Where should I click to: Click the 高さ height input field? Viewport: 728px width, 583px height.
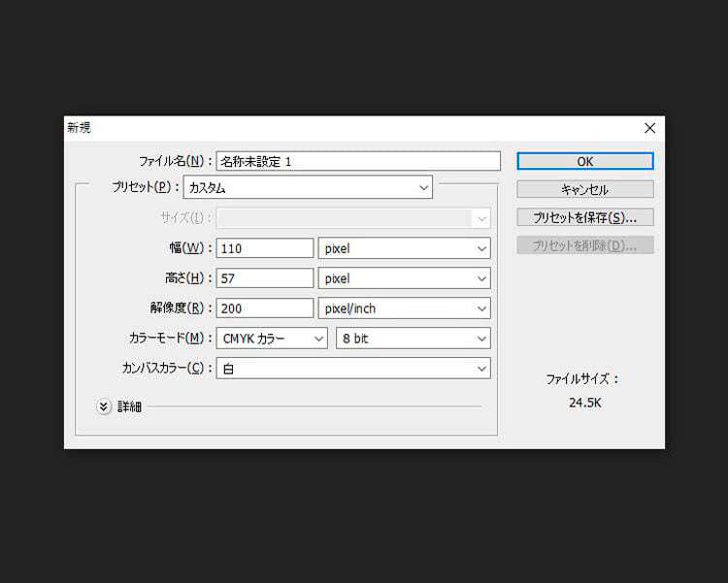[x=265, y=278]
